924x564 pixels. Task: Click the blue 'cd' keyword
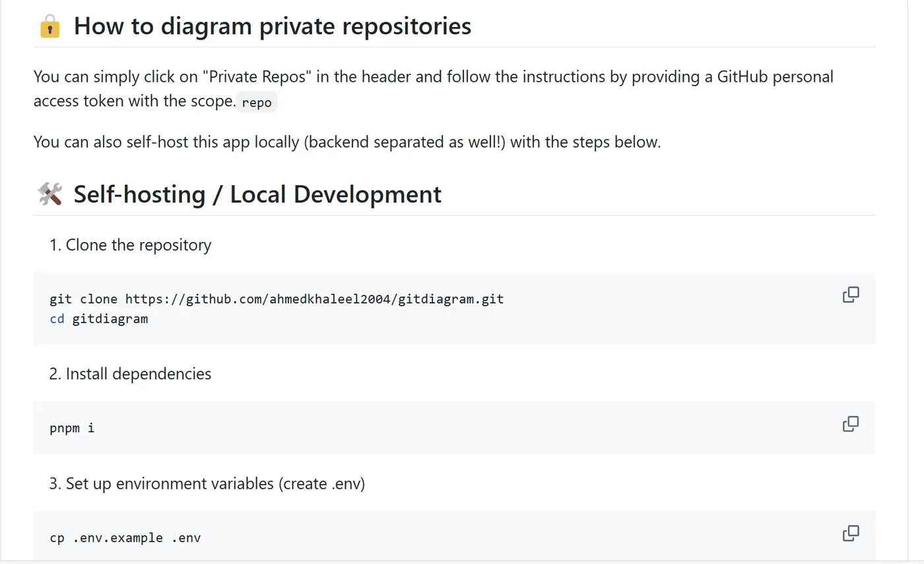[57, 319]
